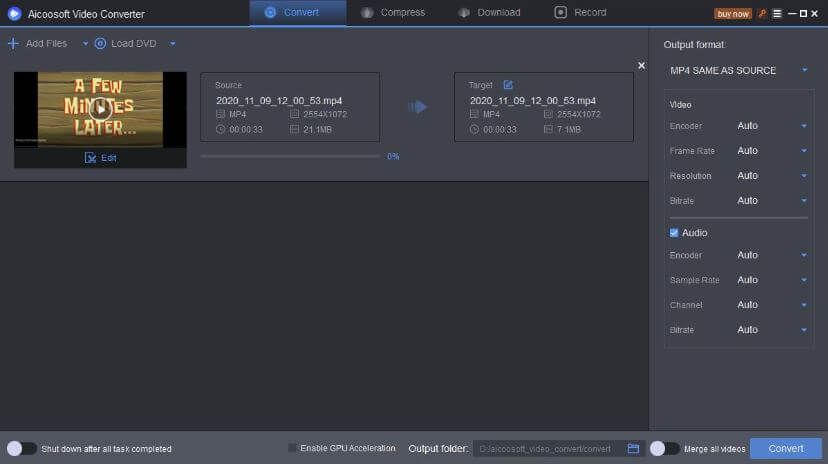The height and width of the screenshot is (465, 828).
Task: Open the Output format MP4 dropdown
Action: pos(738,70)
